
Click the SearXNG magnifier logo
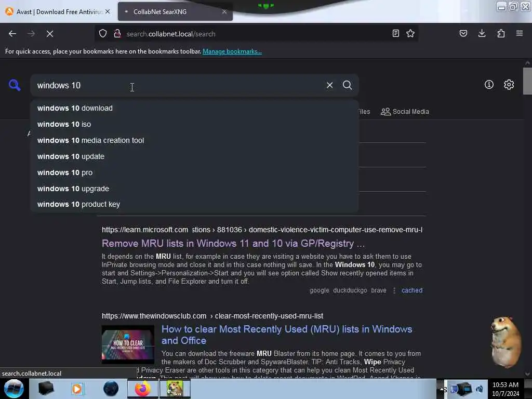pos(15,85)
